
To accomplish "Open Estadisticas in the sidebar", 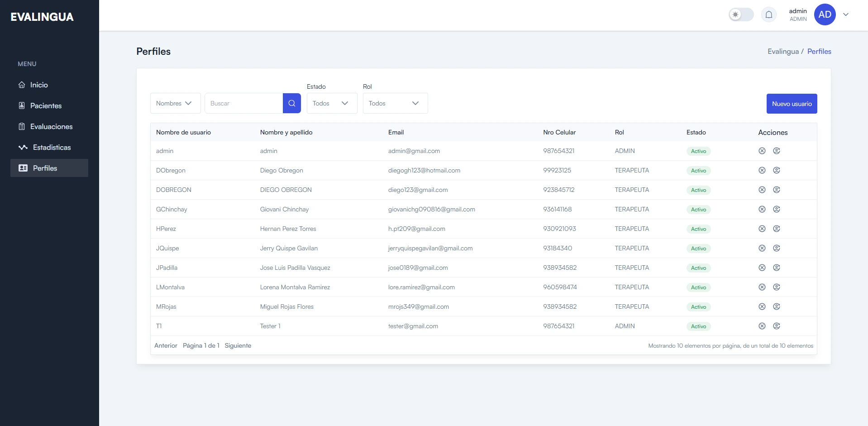I will pos(49,147).
